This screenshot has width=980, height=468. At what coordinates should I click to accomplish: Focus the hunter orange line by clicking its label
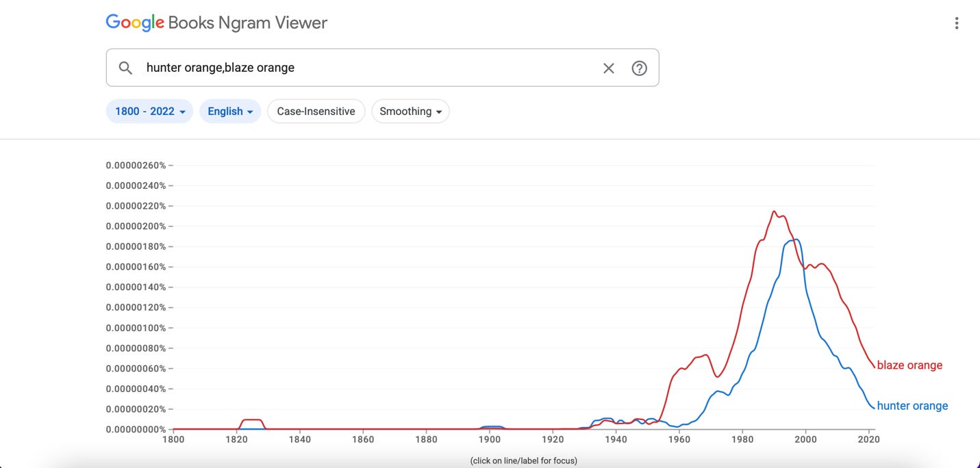pyautogui.click(x=912, y=406)
